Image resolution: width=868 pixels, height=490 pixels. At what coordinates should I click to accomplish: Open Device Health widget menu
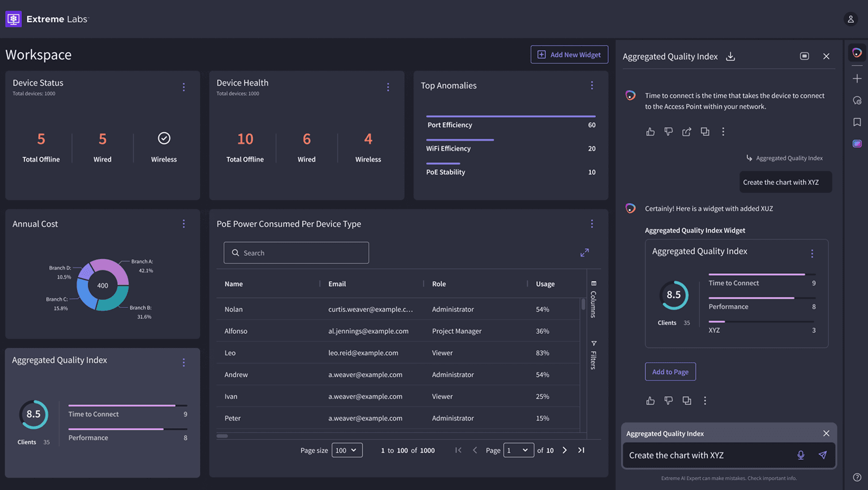point(388,87)
